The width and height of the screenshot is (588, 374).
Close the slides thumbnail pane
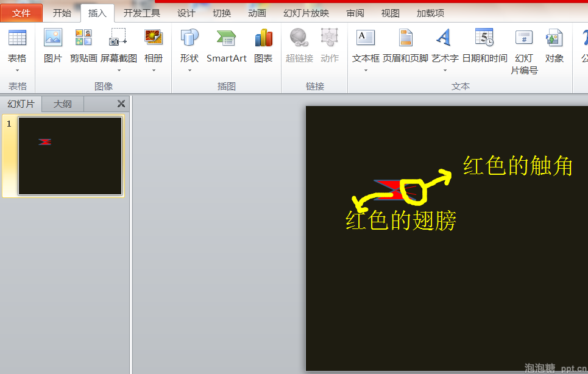(x=121, y=104)
